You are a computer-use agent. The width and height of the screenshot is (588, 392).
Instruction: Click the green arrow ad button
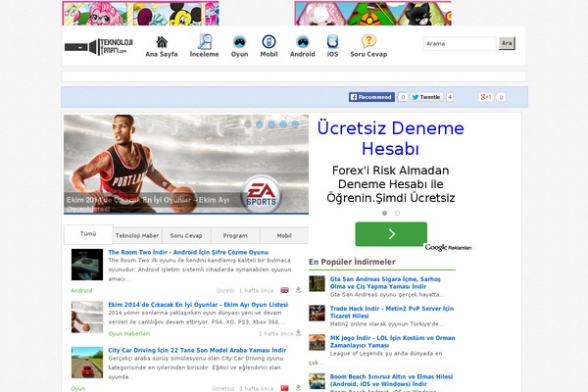[x=390, y=234]
